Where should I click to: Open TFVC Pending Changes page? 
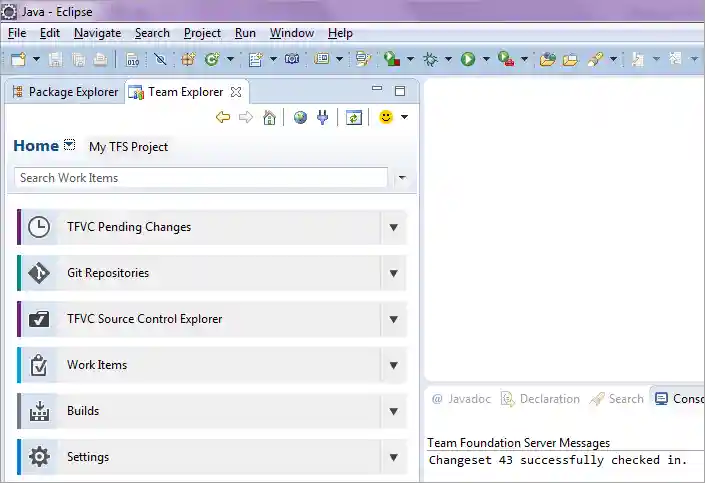coord(199,227)
